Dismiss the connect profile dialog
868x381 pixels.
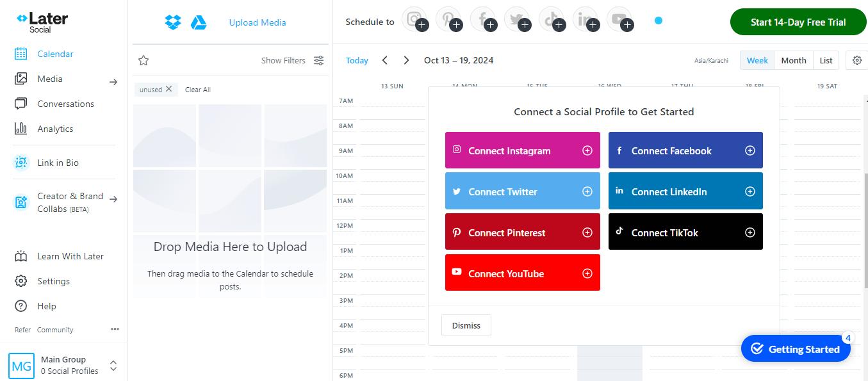tap(466, 325)
